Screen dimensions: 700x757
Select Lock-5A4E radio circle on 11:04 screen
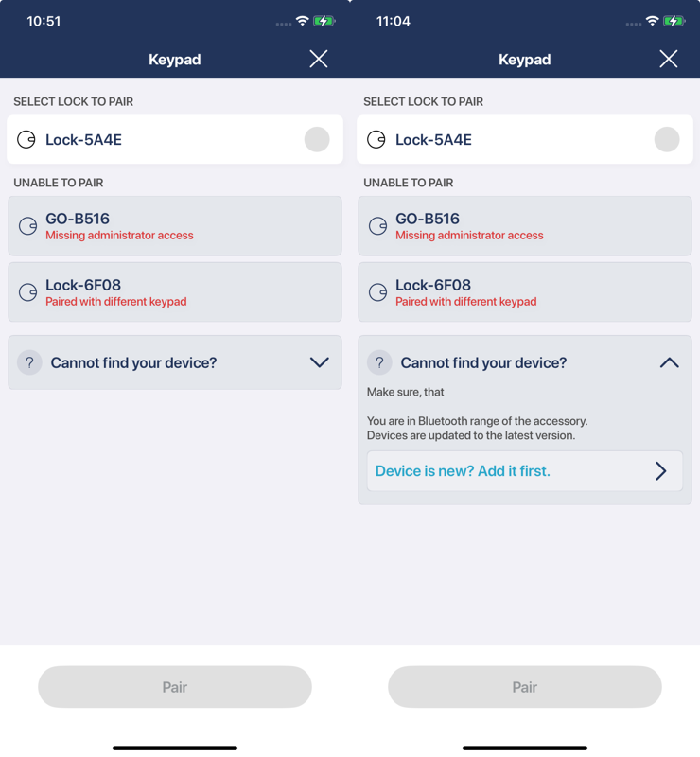point(667,139)
